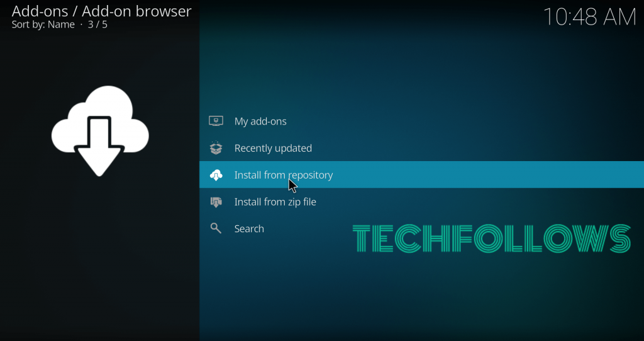
Task: Select Install from repository
Action: pyautogui.click(x=421, y=175)
